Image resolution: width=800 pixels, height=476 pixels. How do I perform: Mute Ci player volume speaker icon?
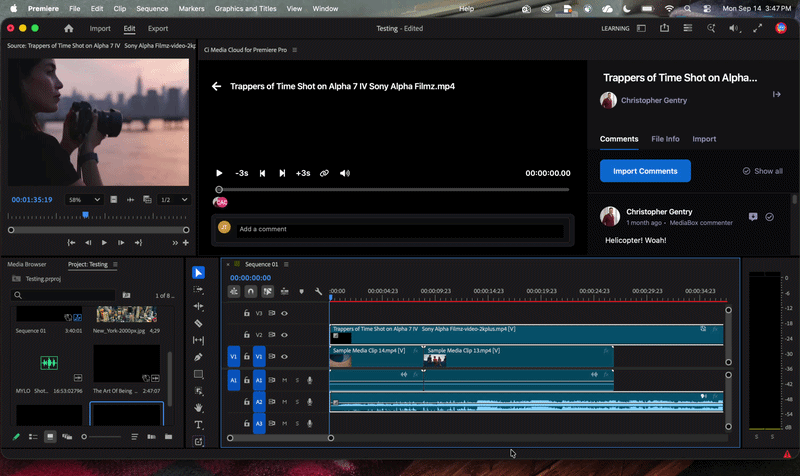(345, 173)
